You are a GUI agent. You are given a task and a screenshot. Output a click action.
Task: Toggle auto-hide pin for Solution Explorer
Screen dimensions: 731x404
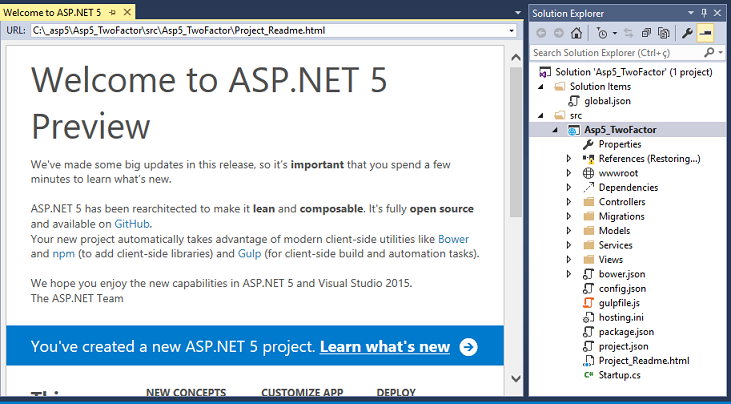pos(704,13)
